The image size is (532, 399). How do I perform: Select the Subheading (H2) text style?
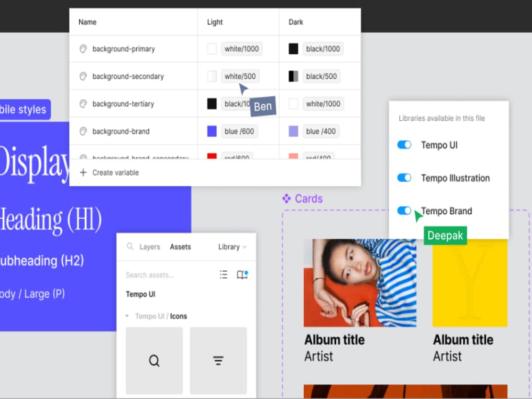(41, 261)
